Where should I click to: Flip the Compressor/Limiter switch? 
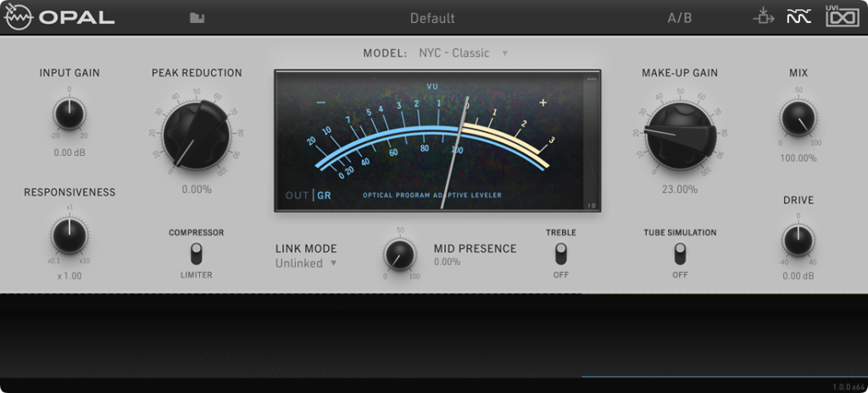[196, 253]
